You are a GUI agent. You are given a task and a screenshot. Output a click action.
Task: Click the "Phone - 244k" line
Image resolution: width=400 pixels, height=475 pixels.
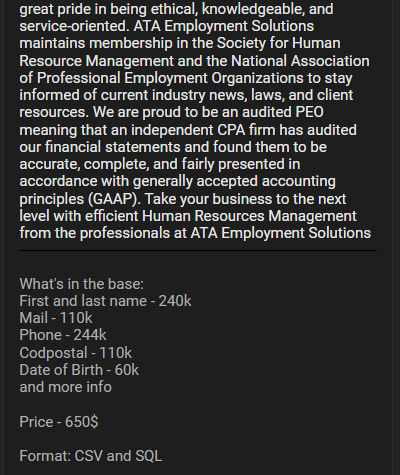(x=63, y=335)
